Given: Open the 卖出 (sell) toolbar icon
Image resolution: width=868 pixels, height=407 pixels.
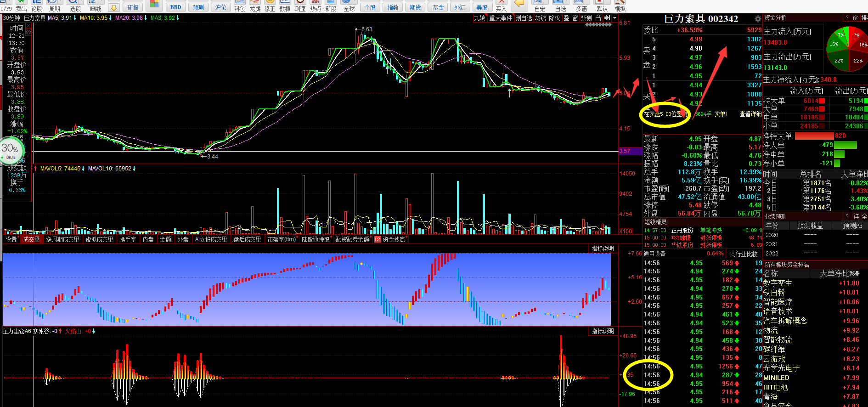Looking at the screenshot, I should pos(21,6).
